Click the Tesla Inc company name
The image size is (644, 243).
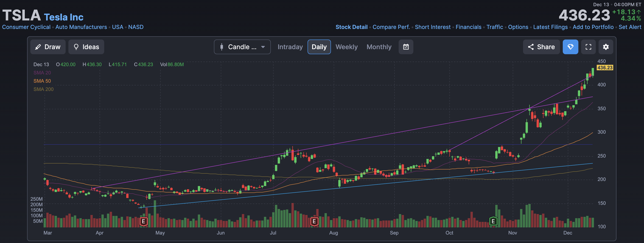(64, 17)
